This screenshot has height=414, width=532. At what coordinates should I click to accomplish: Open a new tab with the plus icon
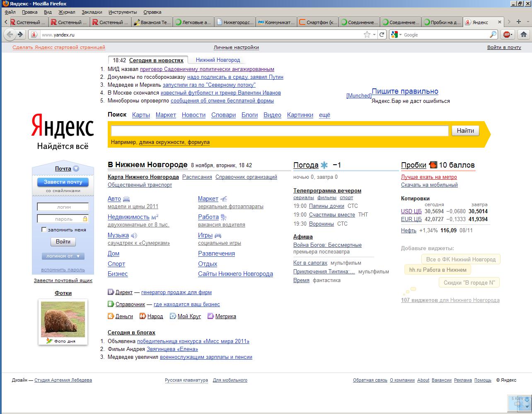[519, 22]
